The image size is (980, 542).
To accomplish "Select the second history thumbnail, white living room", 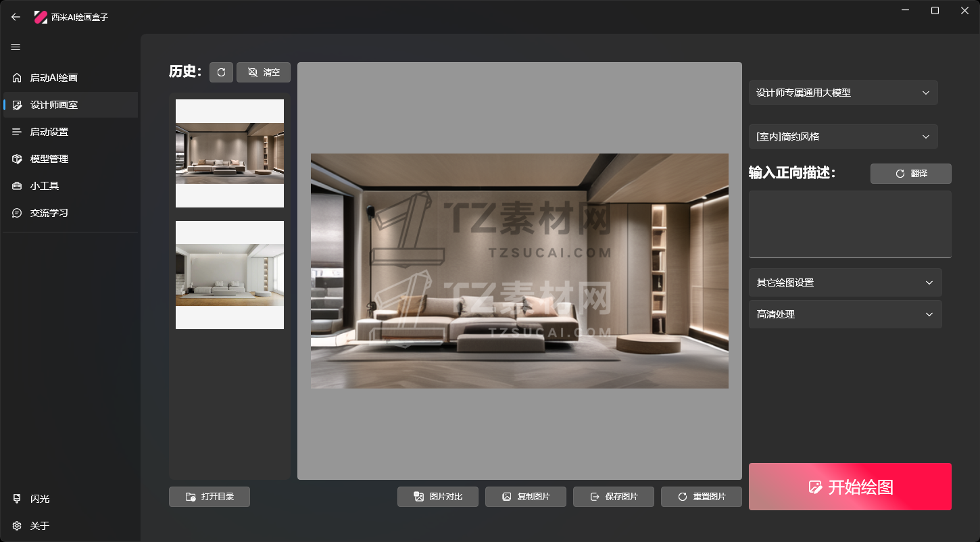I will tap(230, 275).
